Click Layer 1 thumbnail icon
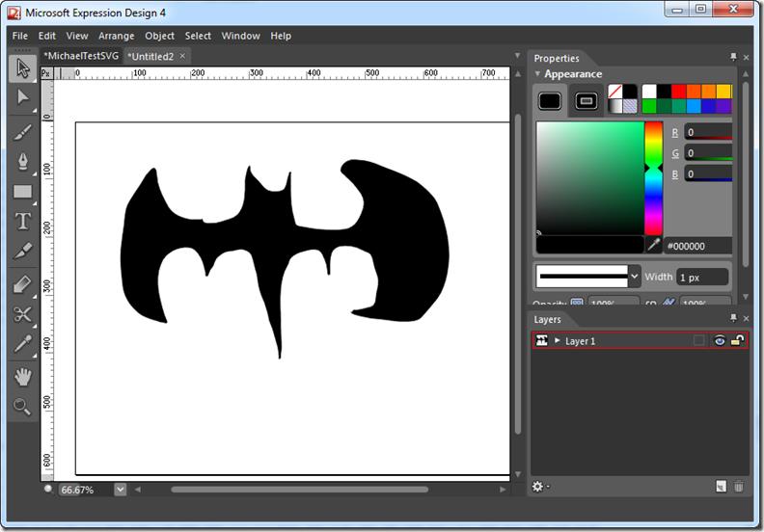Screen dimensions: 764x532 point(541,340)
